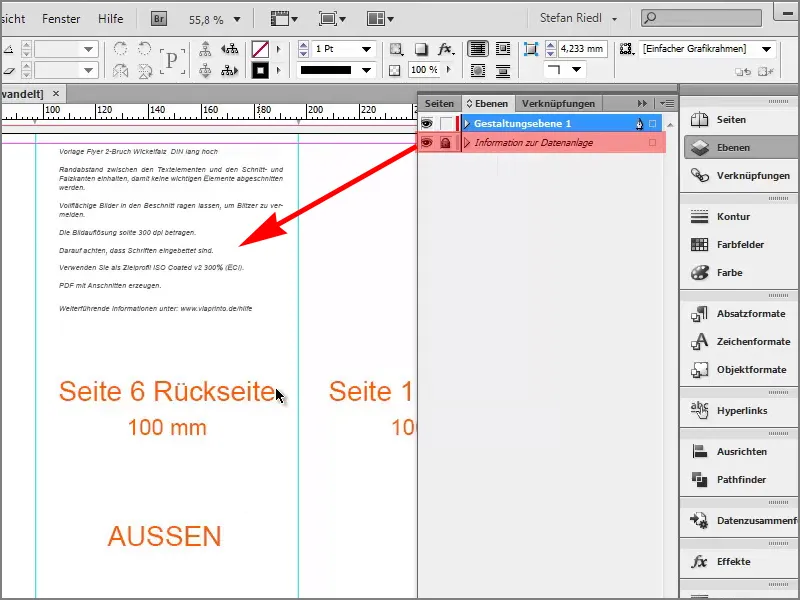Image resolution: width=800 pixels, height=600 pixels.
Task: Unlock the Information zur Datenanlage layer
Action: [445, 143]
